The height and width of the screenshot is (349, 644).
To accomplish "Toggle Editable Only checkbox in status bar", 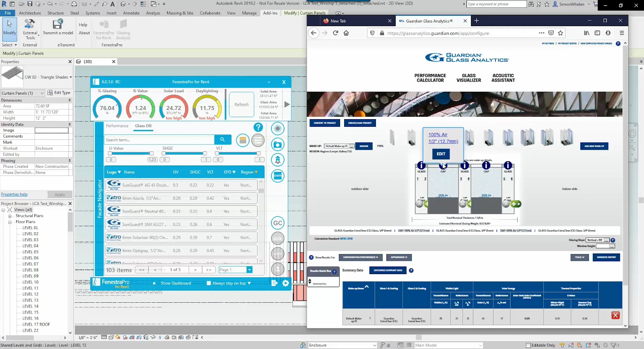I will tap(528, 345).
